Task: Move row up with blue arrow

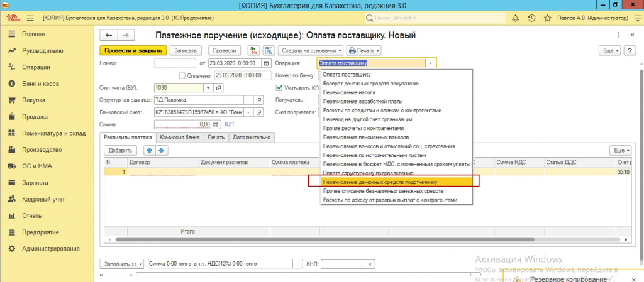Action: (x=150, y=151)
